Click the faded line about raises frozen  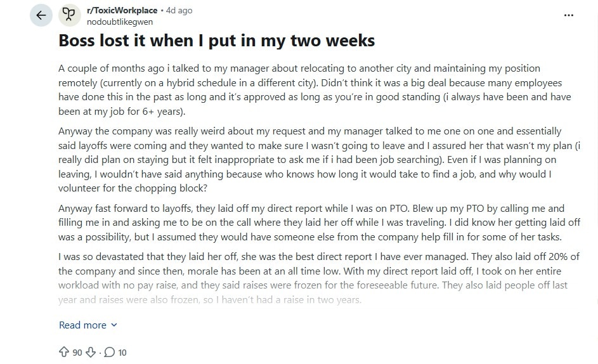[x=210, y=299]
